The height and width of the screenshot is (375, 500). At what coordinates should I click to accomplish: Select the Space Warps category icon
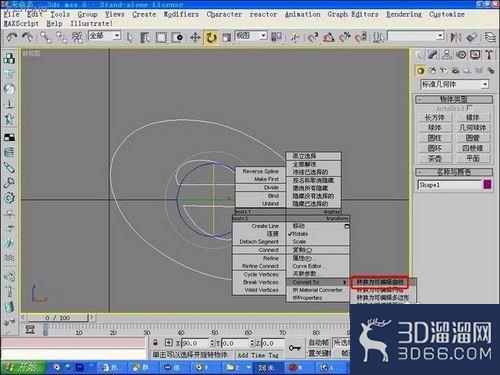(479, 71)
